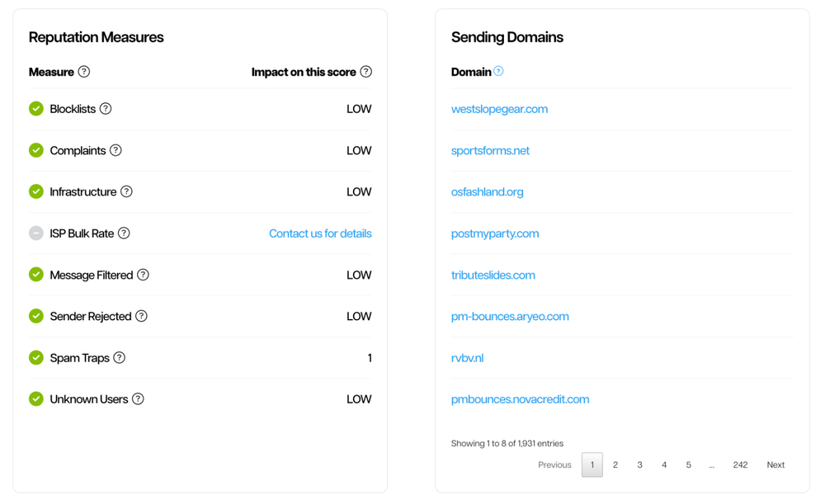
Task: Click green check status for Blocklists
Action: tap(36, 109)
